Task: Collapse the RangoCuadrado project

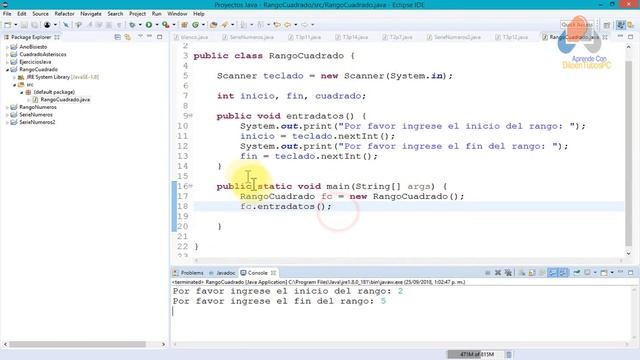Action: point(7,70)
